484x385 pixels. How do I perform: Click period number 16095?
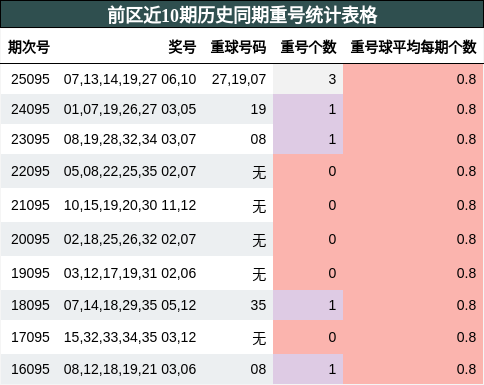(x=30, y=369)
